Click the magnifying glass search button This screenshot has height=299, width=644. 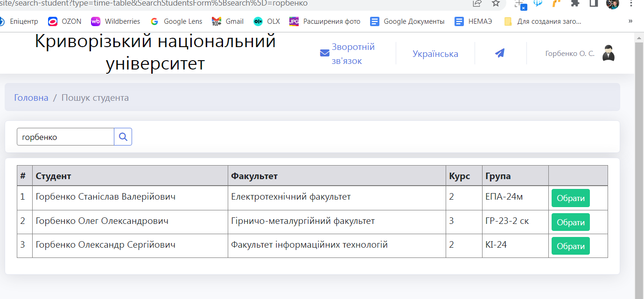[123, 137]
